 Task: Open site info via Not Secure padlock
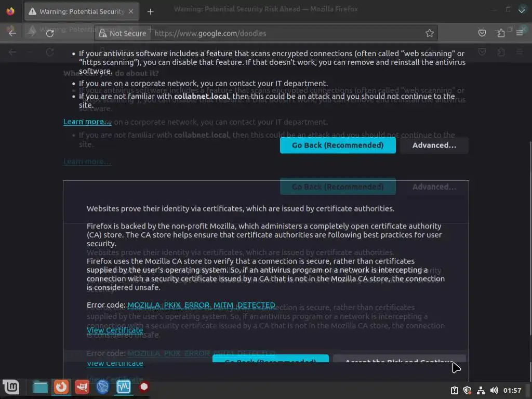point(123,33)
